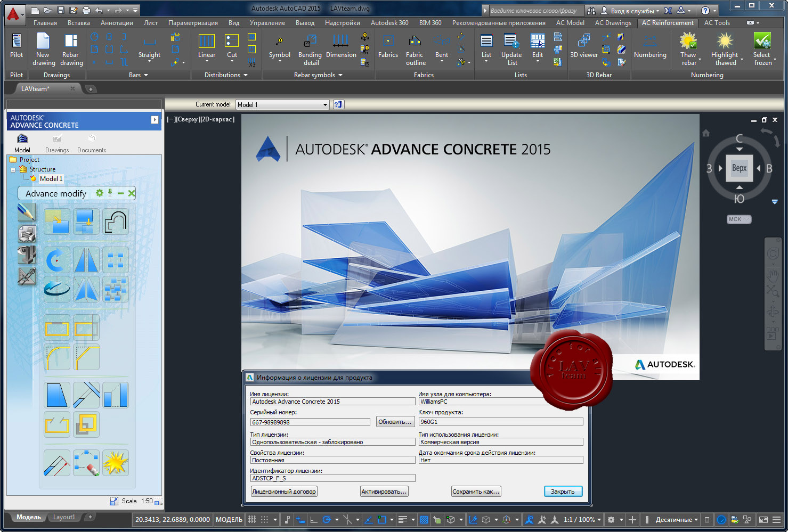The width and height of the screenshot is (788, 532).
Task: Open the Главная ribbon tab
Action: click(x=45, y=23)
